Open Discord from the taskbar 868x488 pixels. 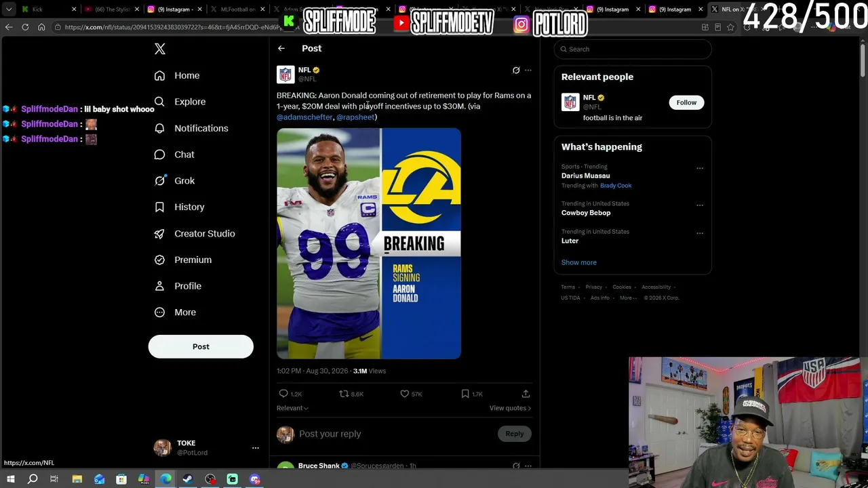255,479
